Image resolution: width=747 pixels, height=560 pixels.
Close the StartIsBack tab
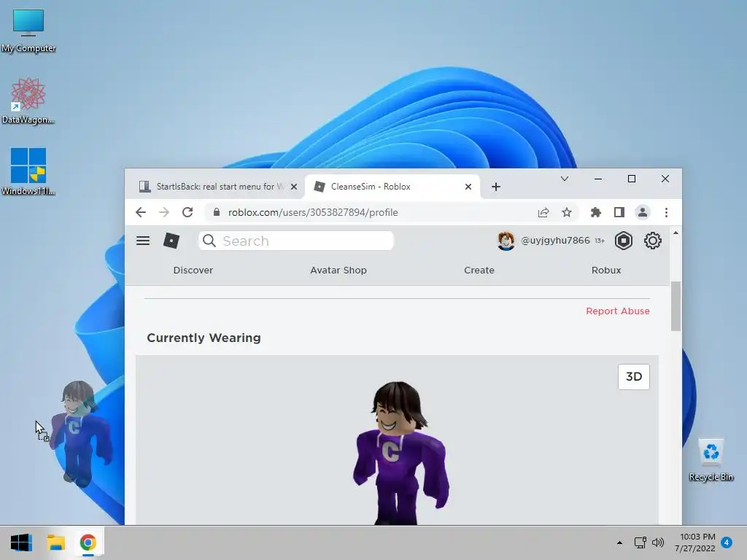294,187
